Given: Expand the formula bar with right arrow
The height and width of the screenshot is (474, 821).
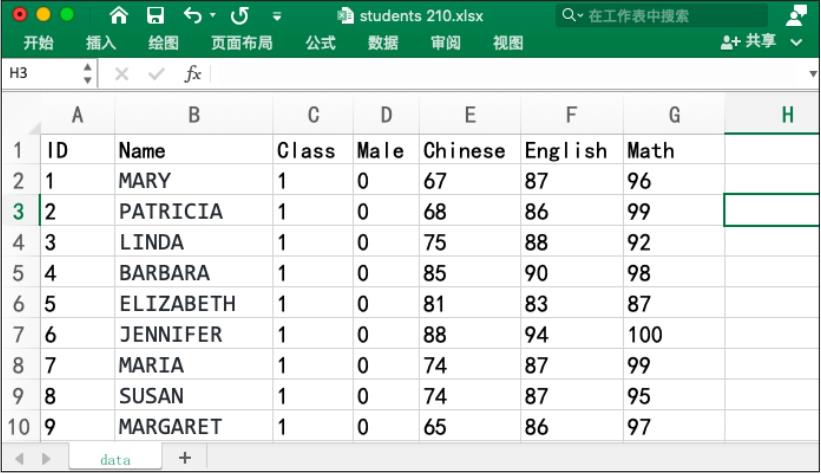Looking at the screenshot, I should [812, 75].
